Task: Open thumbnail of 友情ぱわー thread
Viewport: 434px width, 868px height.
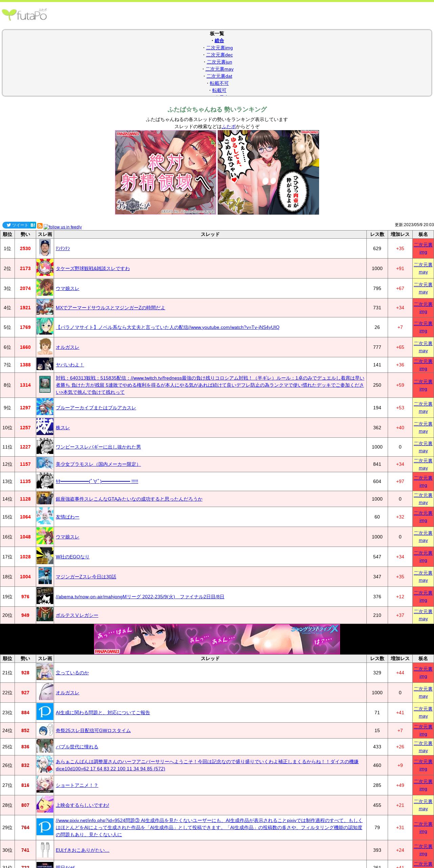Action: point(45,516)
